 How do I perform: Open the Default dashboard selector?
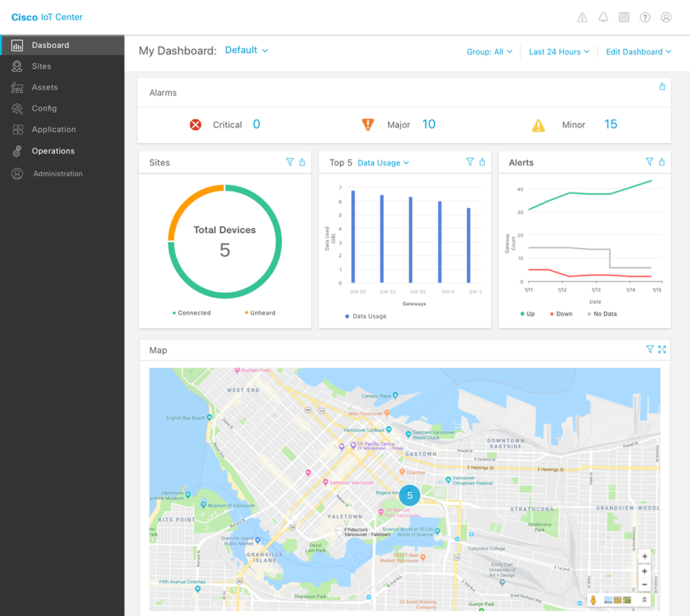(246, 49)
